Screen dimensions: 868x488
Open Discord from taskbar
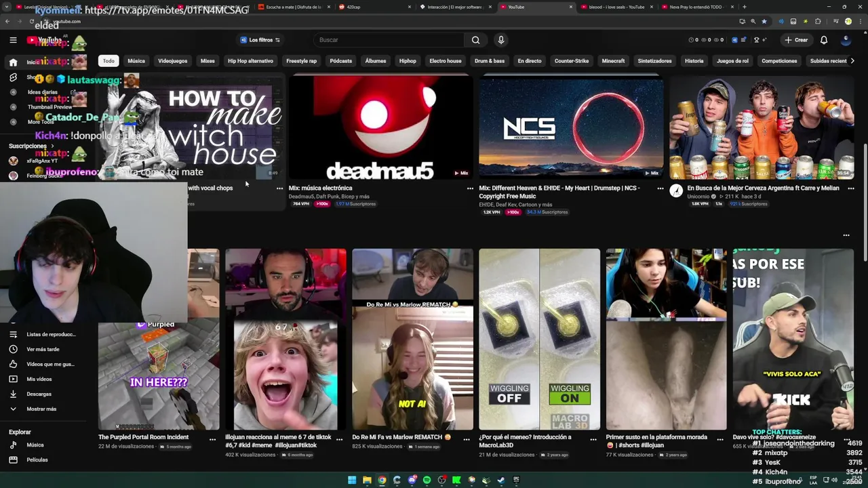(412, 480)
